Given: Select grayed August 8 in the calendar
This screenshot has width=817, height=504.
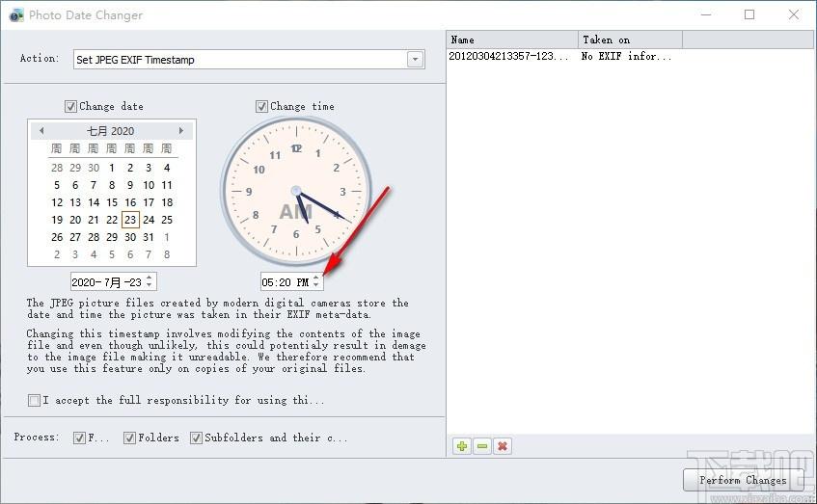Looking at the screenshot, I should 167,254.
